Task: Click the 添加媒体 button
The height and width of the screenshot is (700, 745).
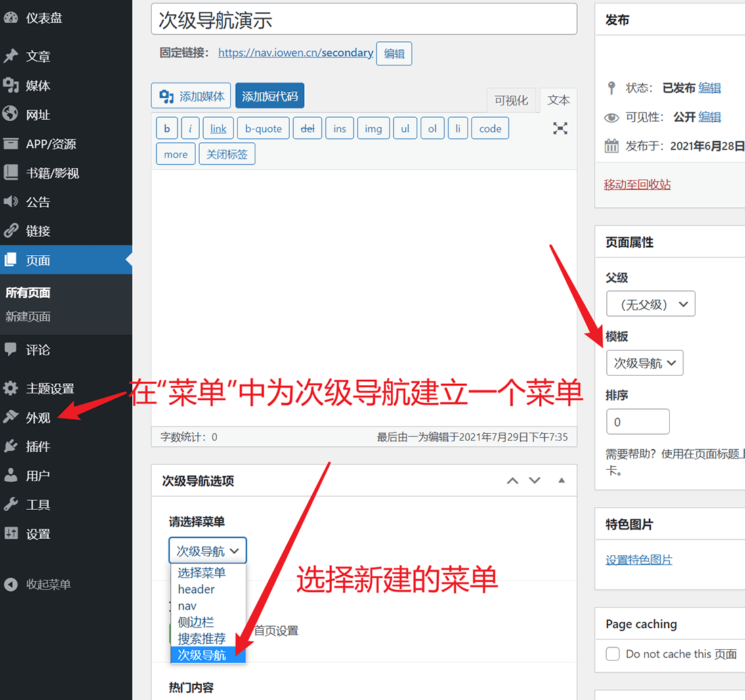Action: click(x=191, y=96)
